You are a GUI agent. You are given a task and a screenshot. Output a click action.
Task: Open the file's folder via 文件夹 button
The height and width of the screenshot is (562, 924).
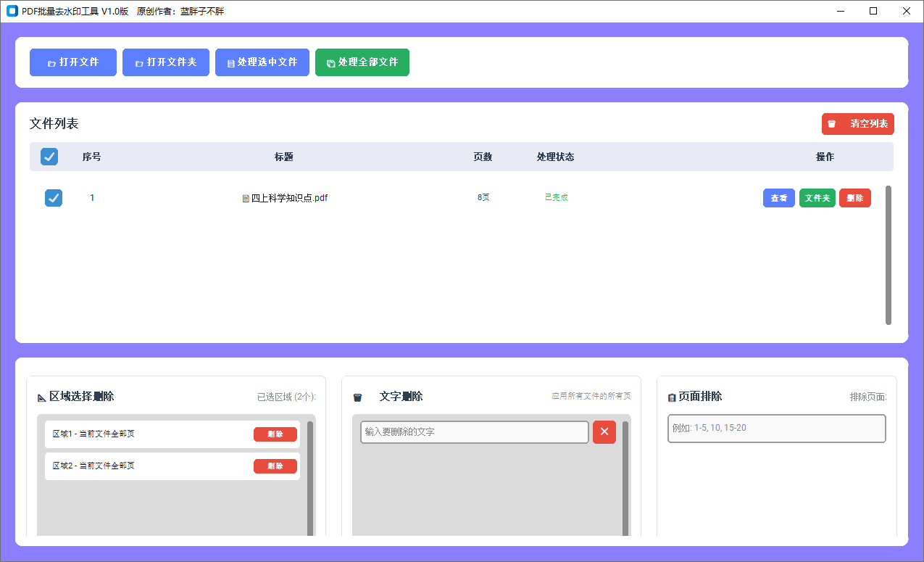(x=817, y=198)
